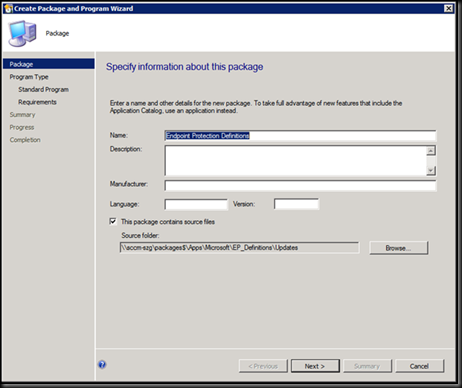Viewport: 462px width, 388px height.
Task: Click the 'Specify information about this package' heading
Action: tap(185, 67)
